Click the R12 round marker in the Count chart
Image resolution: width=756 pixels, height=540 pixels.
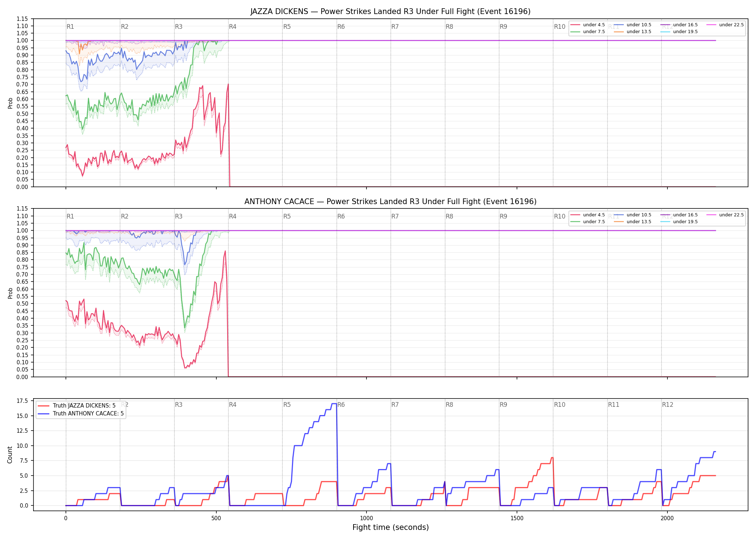(668, 405)
